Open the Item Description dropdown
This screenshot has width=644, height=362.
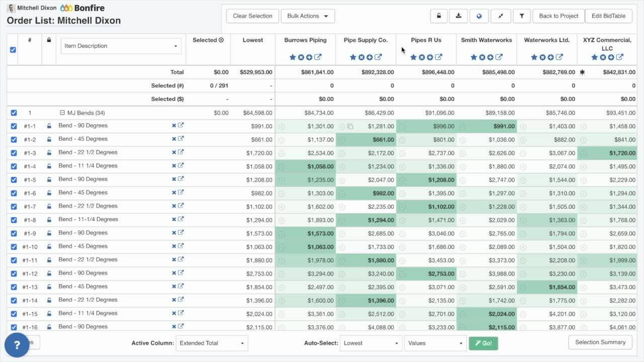click(121, 46)
